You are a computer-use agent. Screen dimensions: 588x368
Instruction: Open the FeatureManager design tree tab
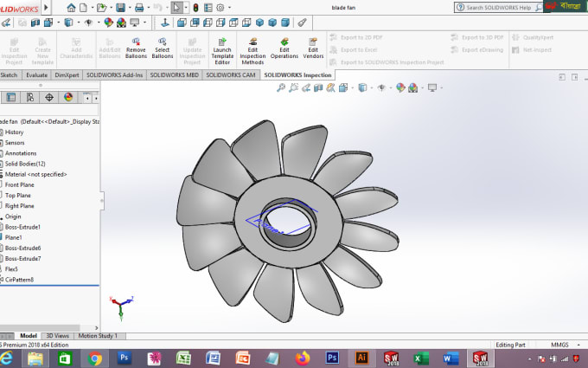point(11,98)
